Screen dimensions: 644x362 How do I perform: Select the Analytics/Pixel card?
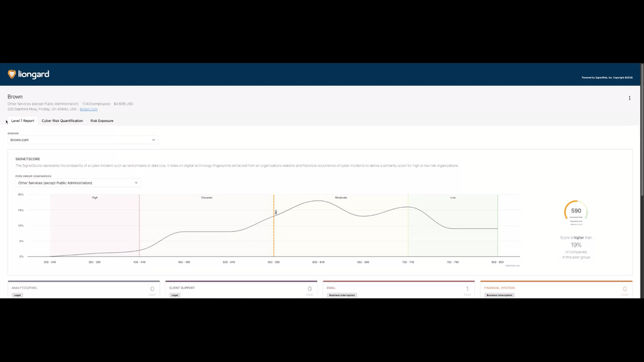tap(84, 290)
